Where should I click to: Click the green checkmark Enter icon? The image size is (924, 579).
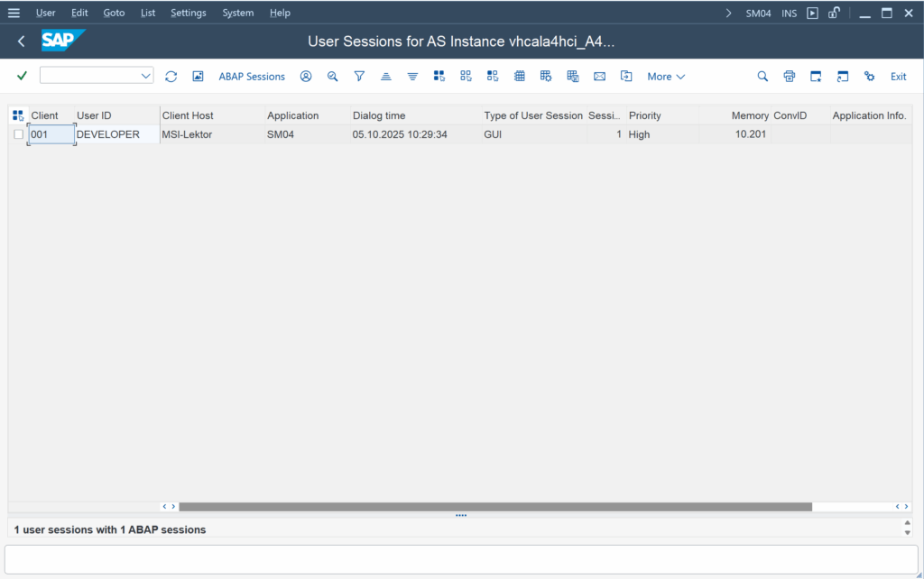(22, 77)
